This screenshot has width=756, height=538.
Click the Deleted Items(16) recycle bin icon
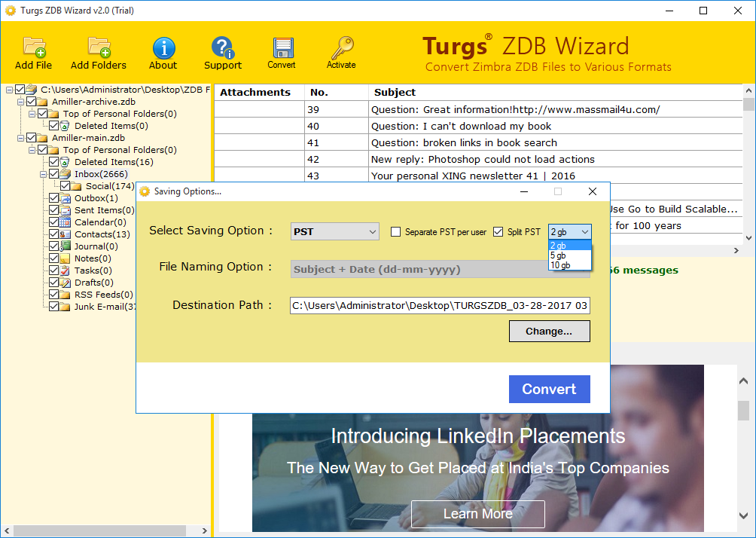65,162
